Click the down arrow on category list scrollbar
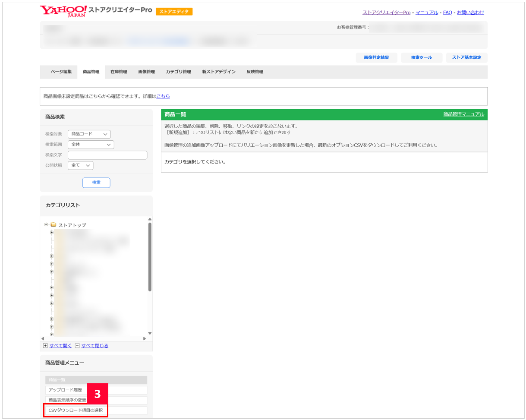 (x=150, y=333)
